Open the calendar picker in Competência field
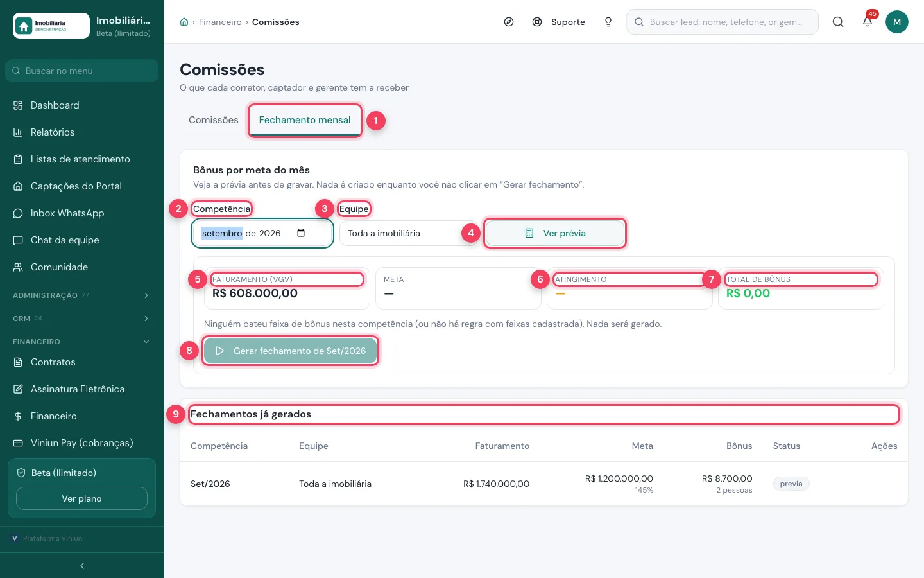The image size is (924, 578). click(x=301, y=233)
